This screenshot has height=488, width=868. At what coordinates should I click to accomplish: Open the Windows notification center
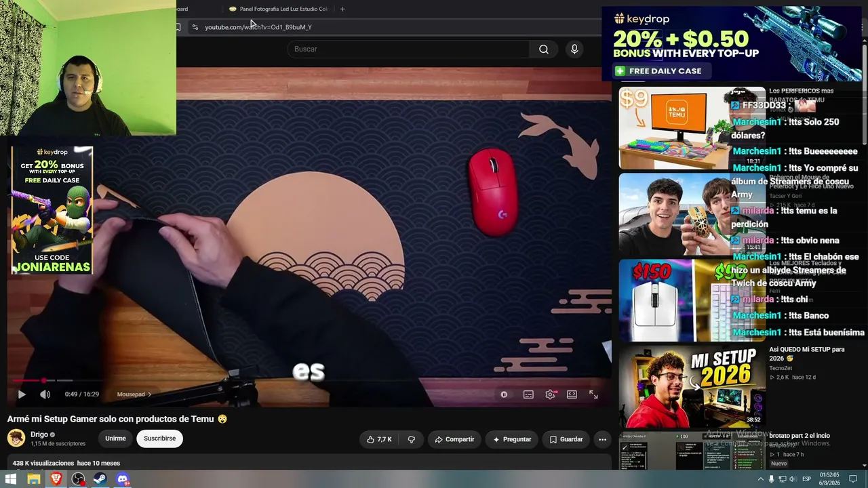tap(854, 479)
